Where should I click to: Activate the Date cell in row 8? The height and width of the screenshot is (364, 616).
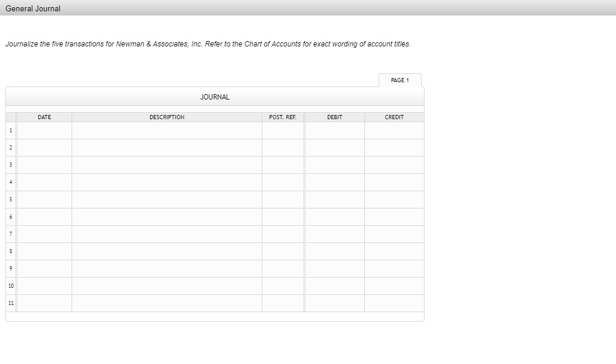(x=44, y=251)
